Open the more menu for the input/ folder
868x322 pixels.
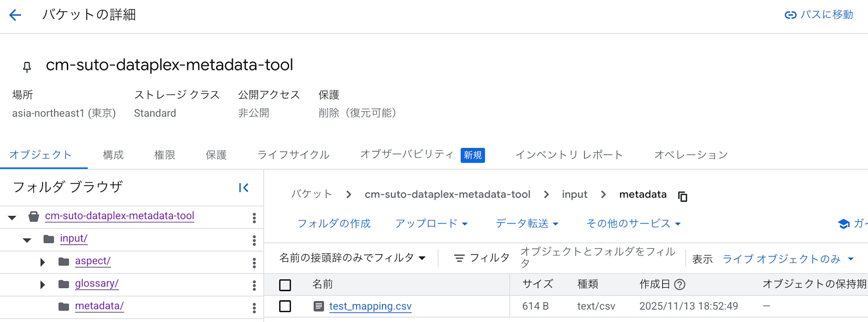(254, 240)
